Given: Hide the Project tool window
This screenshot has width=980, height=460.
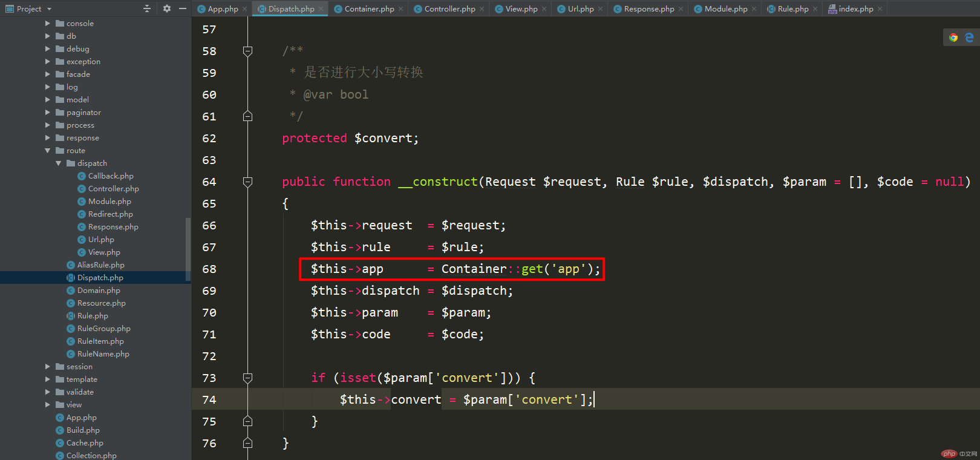Looking at the screenshot, I should click(182, 8).
